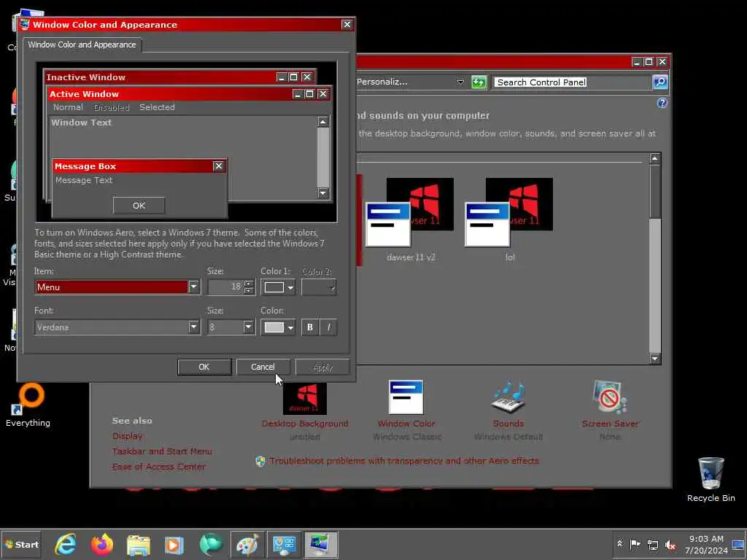Click the item Size spinner arrows
This screenshot has width=747, height=560.
click(x=248, y=287)
